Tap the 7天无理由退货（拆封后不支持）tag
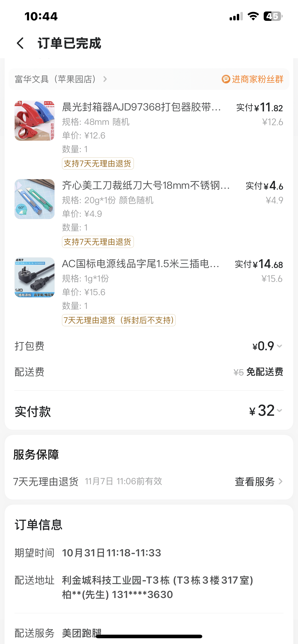Image resolution: width=298 pixels, height=644 pixels. coord(119,320)
